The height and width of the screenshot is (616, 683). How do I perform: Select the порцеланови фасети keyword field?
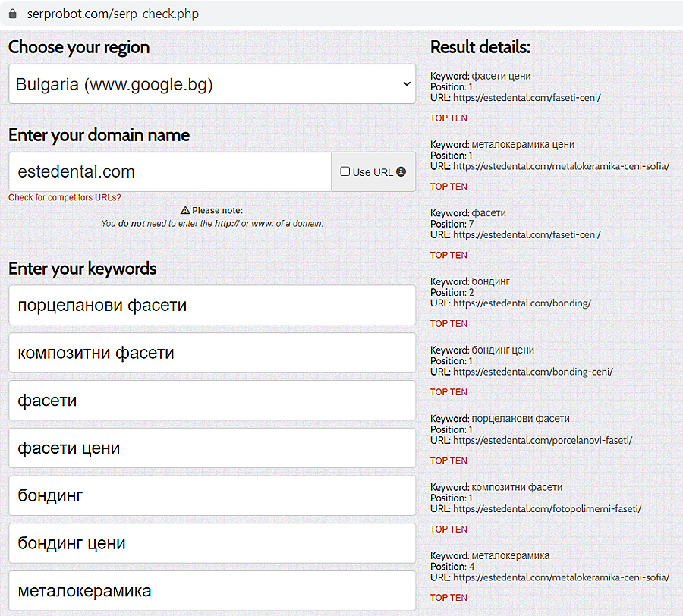click(212, 305)
